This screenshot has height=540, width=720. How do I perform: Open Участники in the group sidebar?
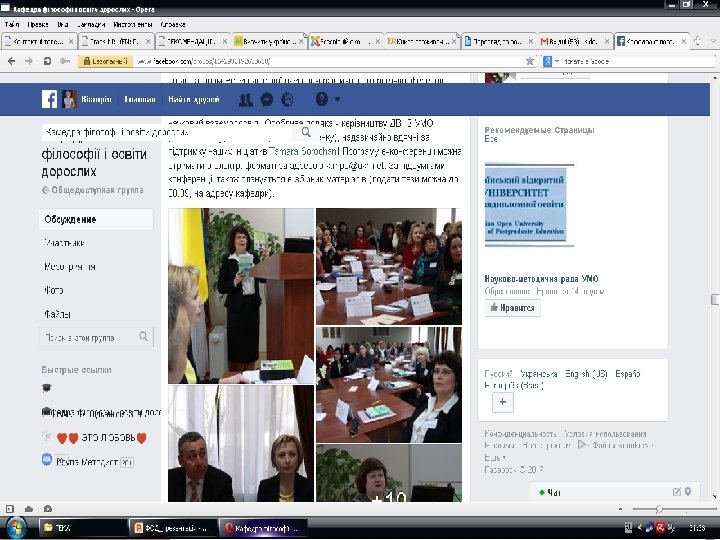click(x=64, y=243)
